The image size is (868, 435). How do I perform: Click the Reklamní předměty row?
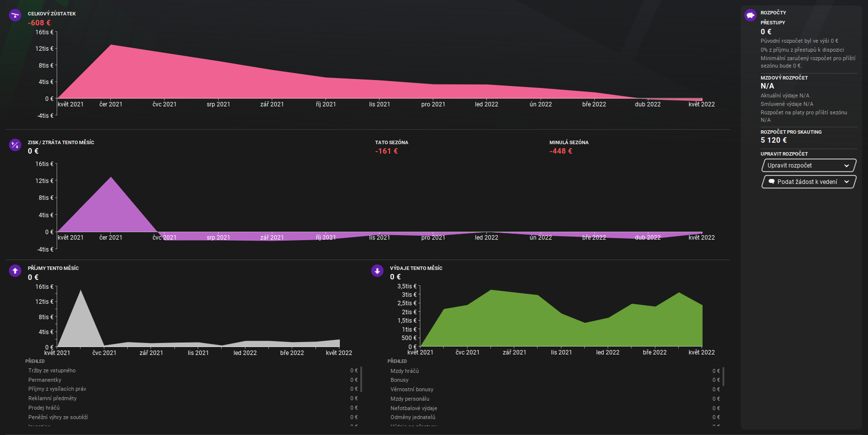click(193, 398)
